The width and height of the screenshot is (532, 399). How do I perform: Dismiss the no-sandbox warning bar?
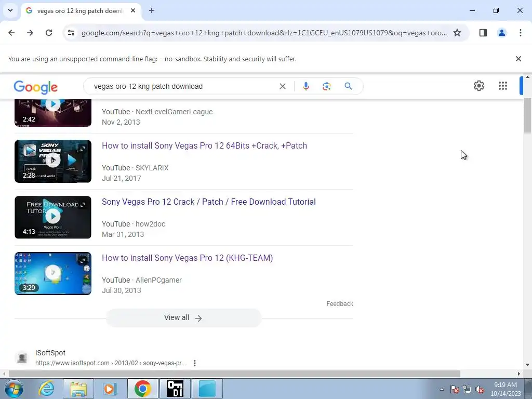[x=518, y=59]
